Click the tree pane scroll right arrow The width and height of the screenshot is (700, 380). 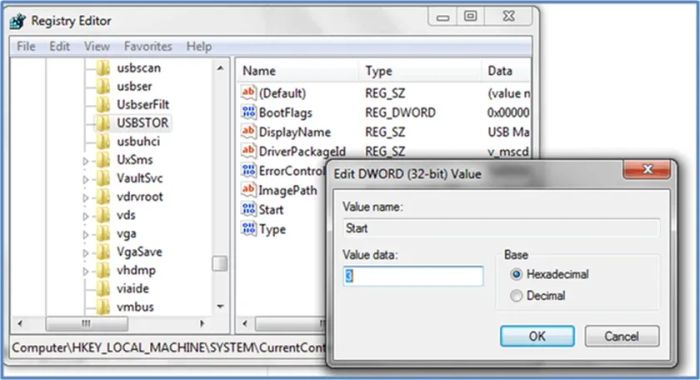[202, 323]
